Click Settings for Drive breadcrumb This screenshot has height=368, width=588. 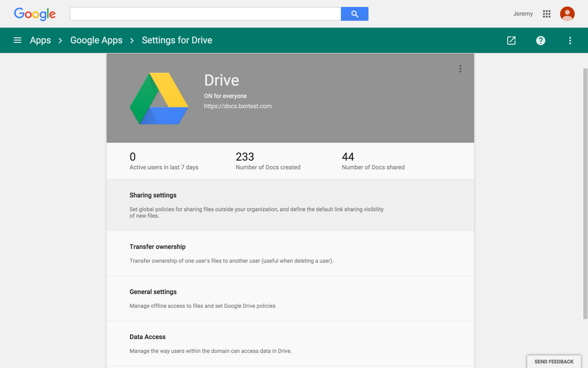(177, 40)
